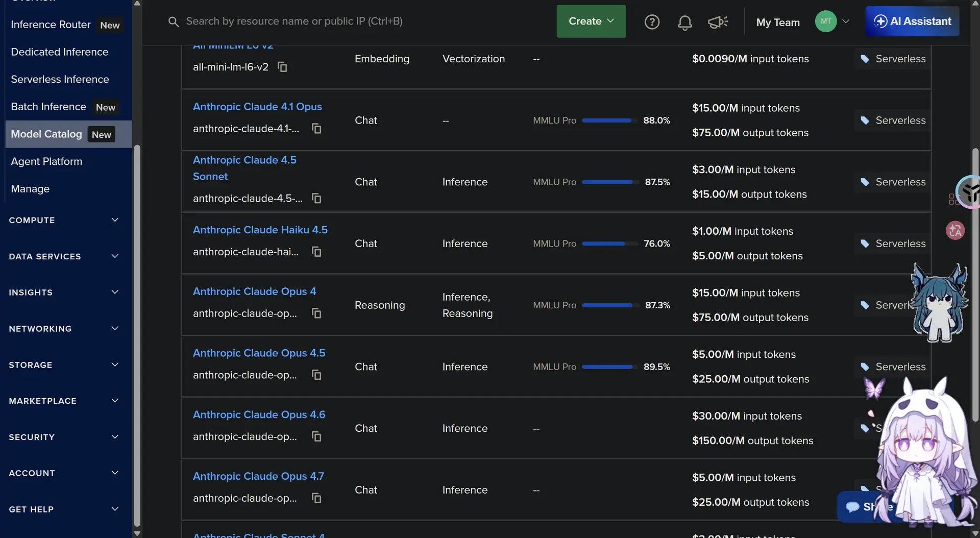Click the Serverless tag icon for Claude Haiku 4.5
The image size is (980, 538).
865,244
